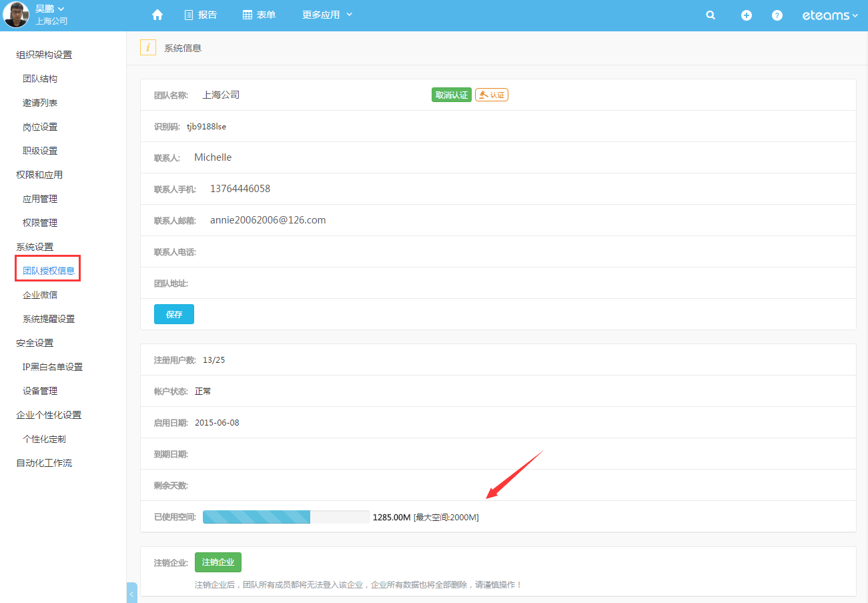Open 邀请列表 in the sidebar
868x603 pixels.
40,103
